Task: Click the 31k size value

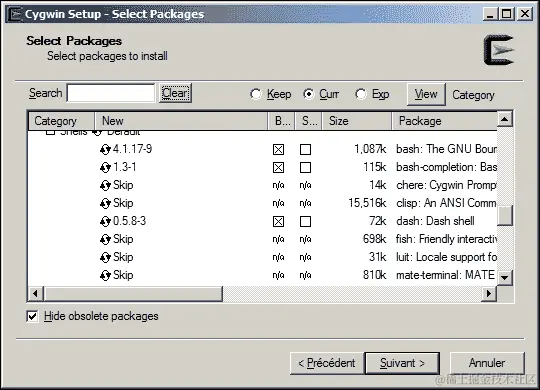Action: coord(378,257)
